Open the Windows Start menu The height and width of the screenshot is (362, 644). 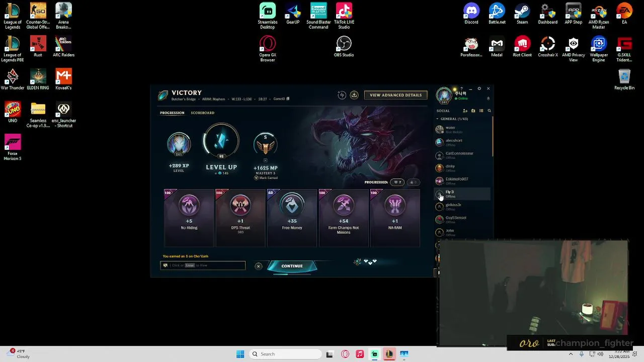(240, 354)
